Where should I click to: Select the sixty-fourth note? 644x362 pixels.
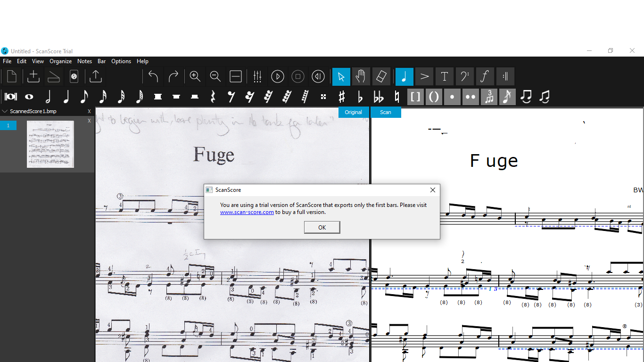coord(140,97)
